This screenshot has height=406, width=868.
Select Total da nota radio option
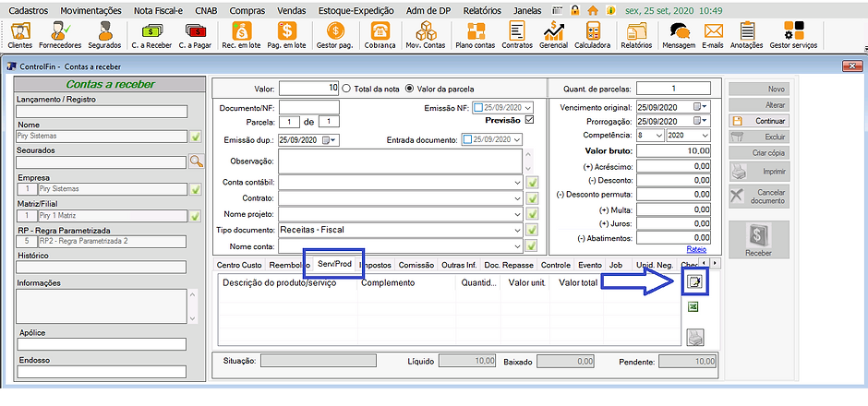coord(346,88)
